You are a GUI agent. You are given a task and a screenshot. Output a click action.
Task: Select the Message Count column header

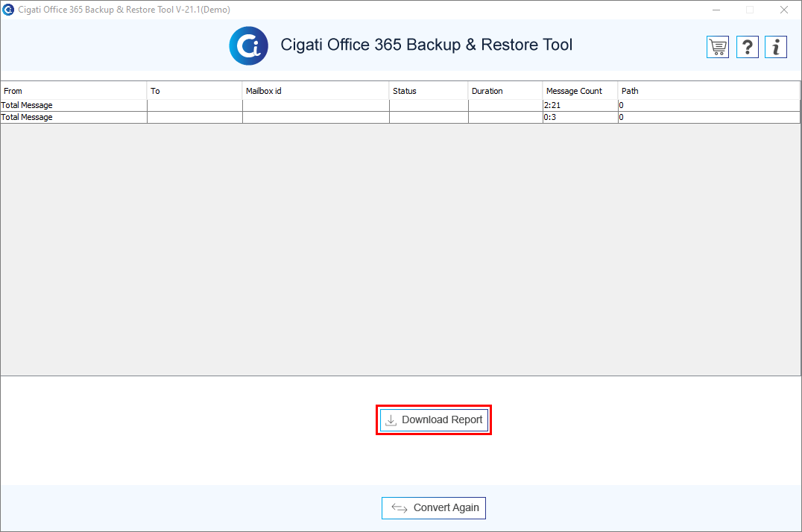click(x=580, y=91)
